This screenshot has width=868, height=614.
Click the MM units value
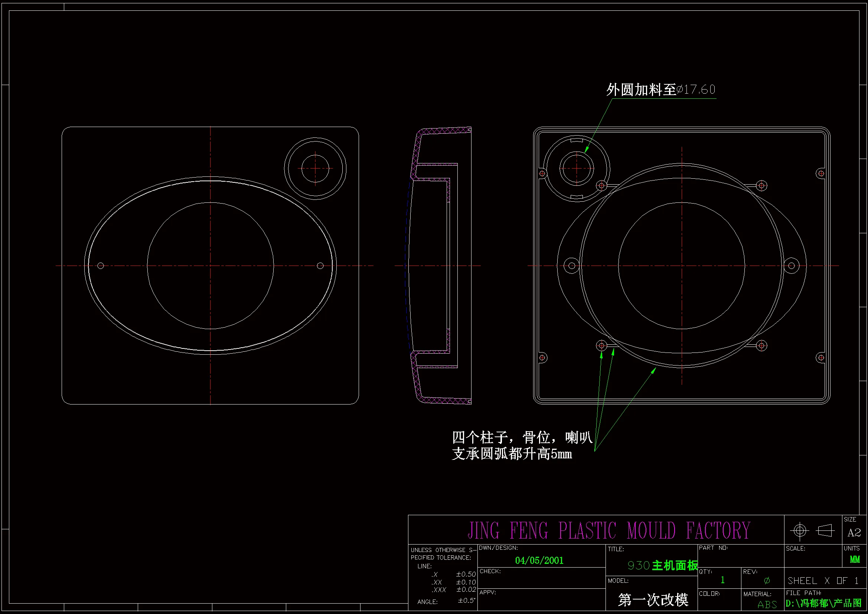[854, 559]
